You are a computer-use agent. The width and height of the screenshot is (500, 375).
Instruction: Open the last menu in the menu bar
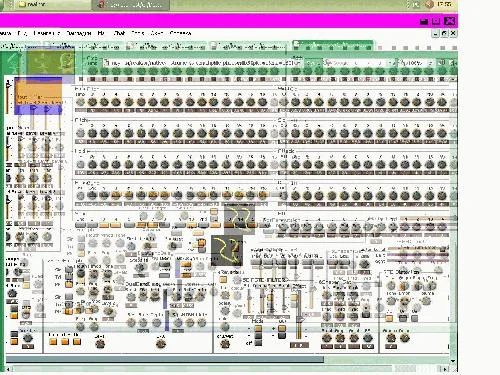180,33
